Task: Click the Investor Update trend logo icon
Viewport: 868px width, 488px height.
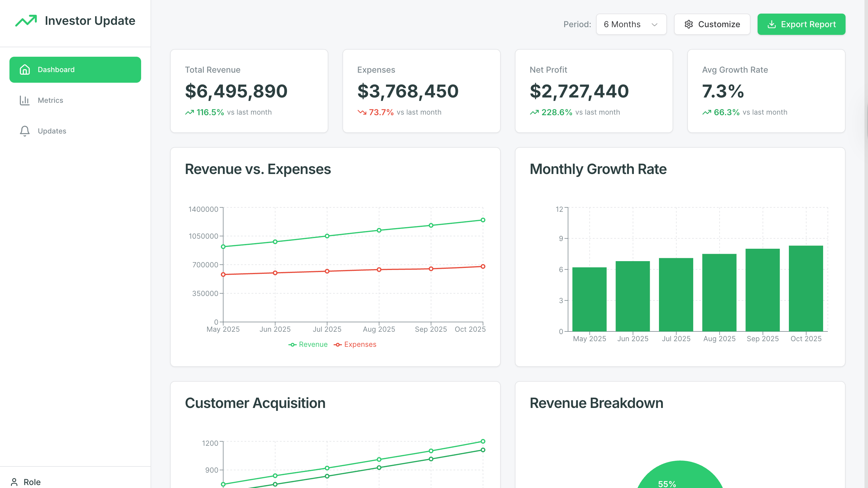Action: tap(26, 21)
